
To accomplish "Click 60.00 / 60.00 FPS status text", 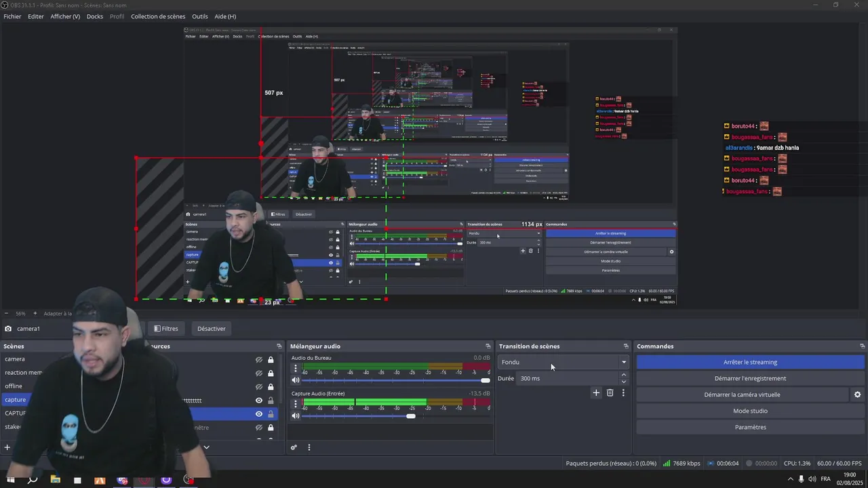I will (x=841, y=464).
